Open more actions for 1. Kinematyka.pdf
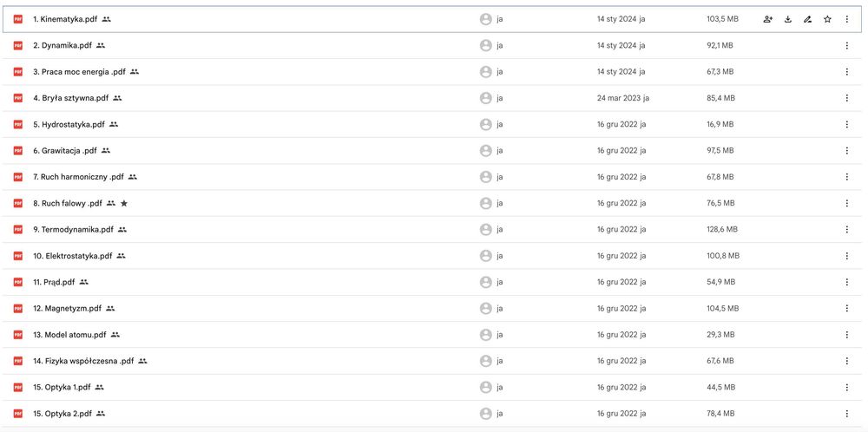 click(847, 19)
